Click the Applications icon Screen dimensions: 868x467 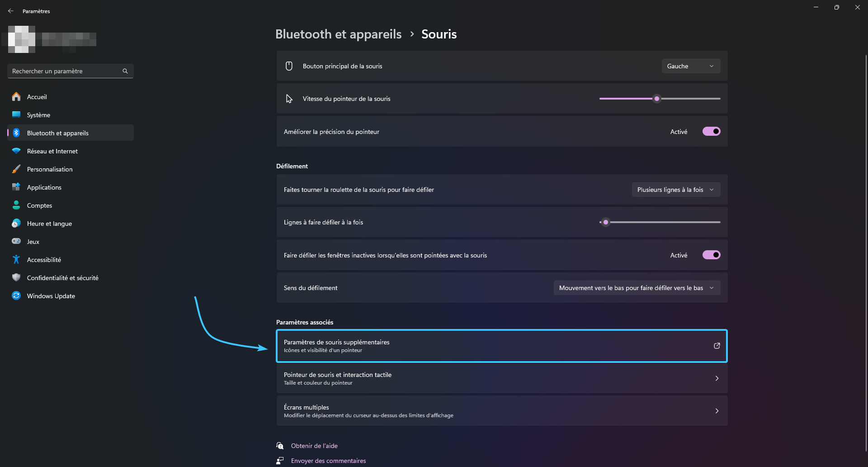16,187
